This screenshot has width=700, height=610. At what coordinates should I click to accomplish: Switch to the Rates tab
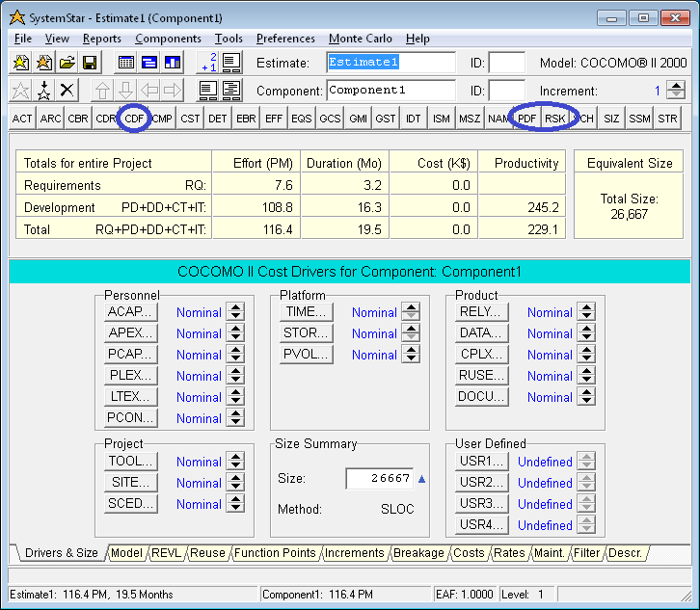[509, 553]
